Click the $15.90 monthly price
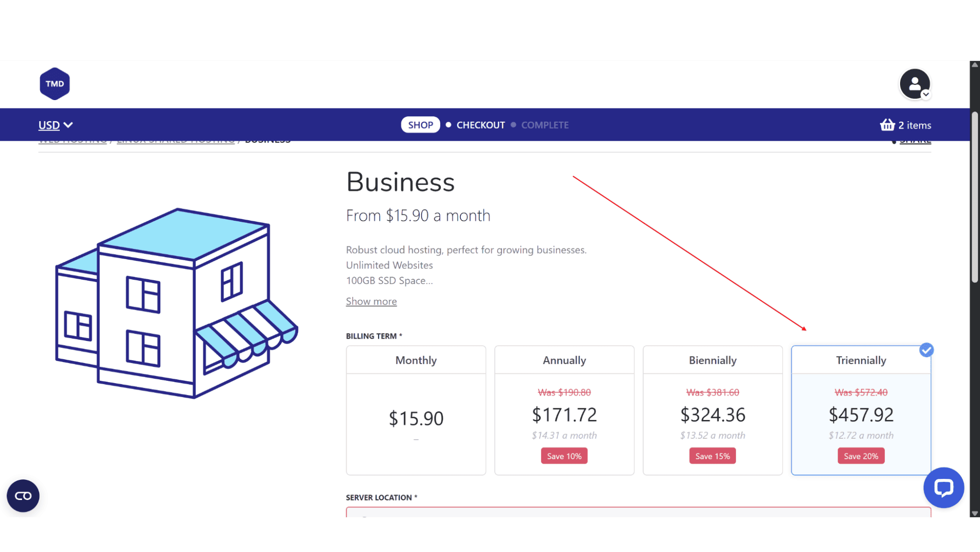This screenshot has height=552, width=980. click(x=416, y=418)
